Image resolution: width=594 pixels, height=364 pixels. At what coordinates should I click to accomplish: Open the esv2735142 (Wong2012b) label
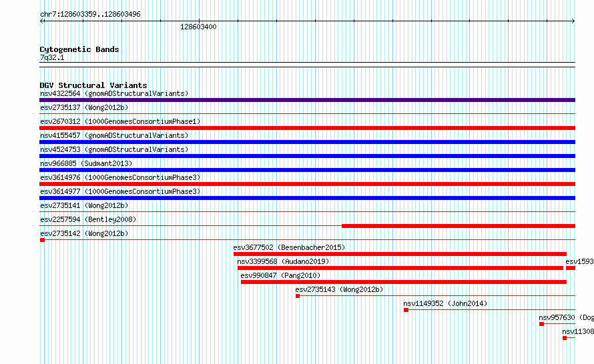pos(84,233)
